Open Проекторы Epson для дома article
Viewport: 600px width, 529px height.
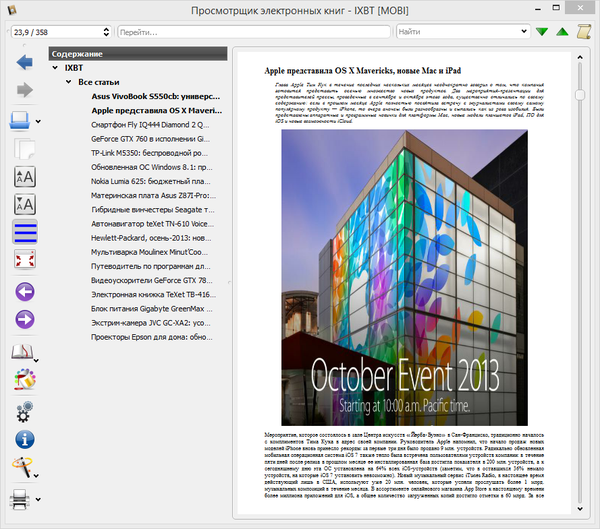point(152,337)
